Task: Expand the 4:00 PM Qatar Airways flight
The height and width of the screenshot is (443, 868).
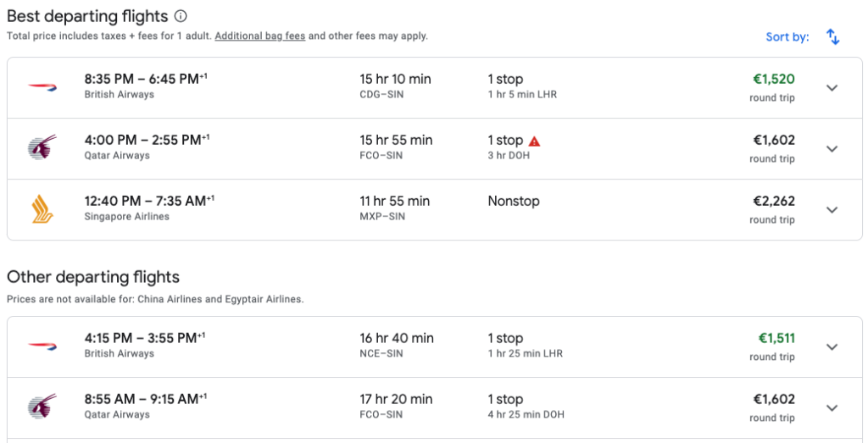Action: coord(832,149)
